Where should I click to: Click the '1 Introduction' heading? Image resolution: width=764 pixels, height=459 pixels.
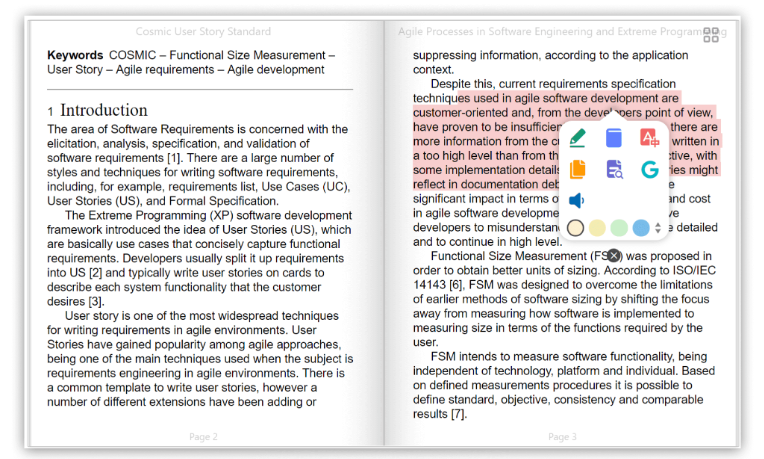97,110
